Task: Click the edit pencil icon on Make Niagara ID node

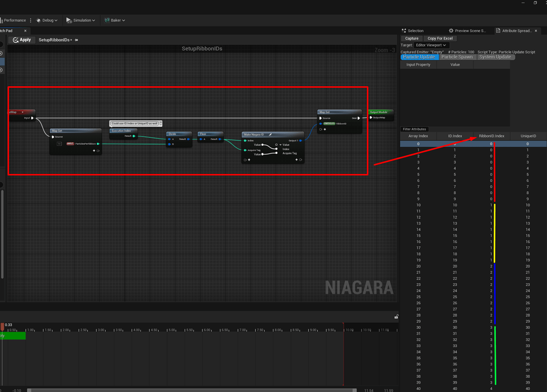Action: click(x=271, y=134)
